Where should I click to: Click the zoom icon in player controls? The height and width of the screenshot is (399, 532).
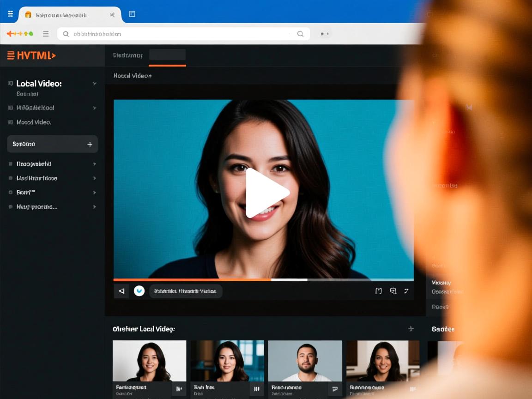point(393,291)
